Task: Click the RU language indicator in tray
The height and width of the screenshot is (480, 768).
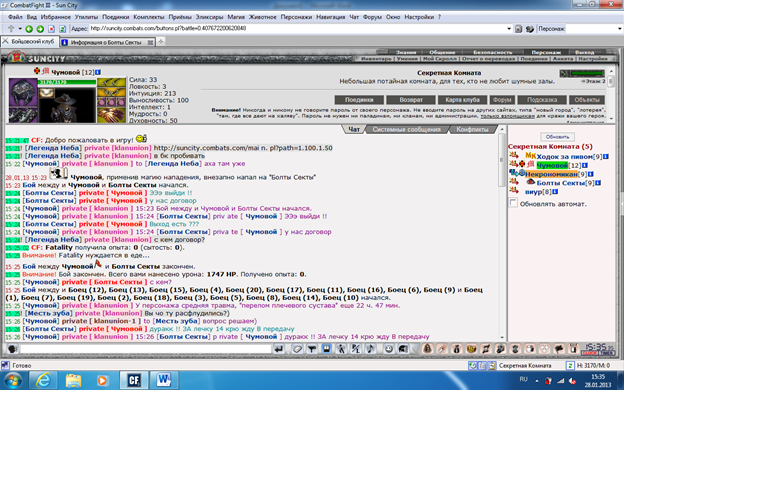Action: (524, 379)
